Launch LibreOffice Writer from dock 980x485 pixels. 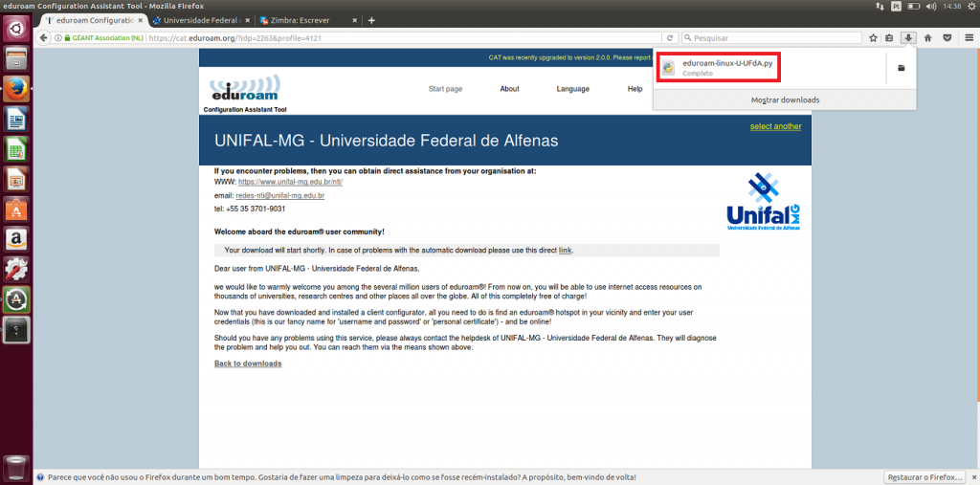coord(16,119)
